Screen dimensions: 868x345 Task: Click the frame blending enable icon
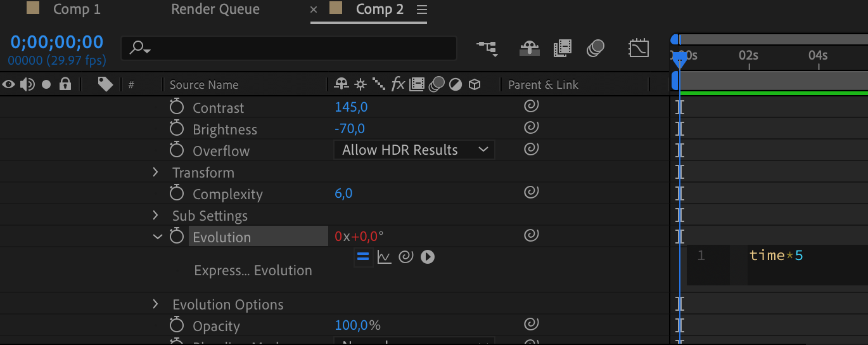pyautogui.click(x=562, y=48)
